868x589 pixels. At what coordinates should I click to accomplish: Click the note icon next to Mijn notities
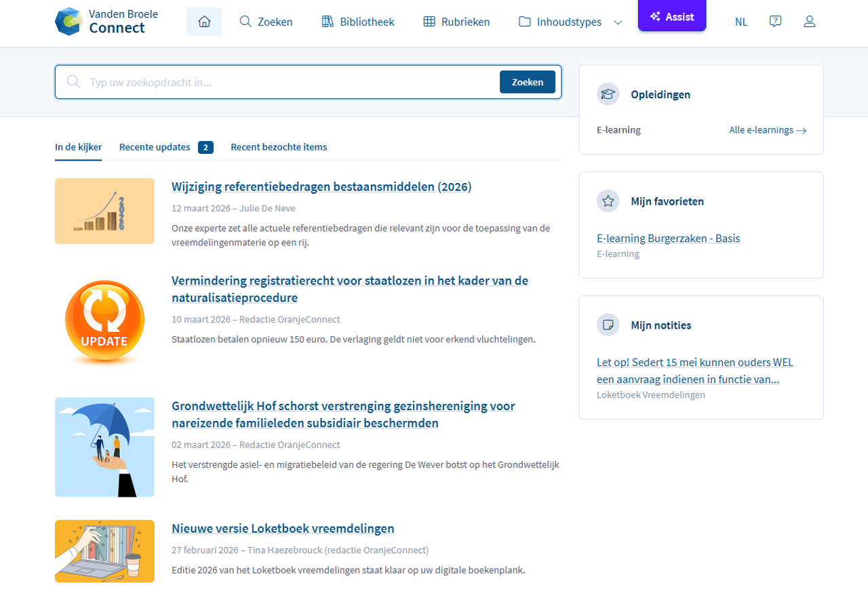click(x=608, y=325)
